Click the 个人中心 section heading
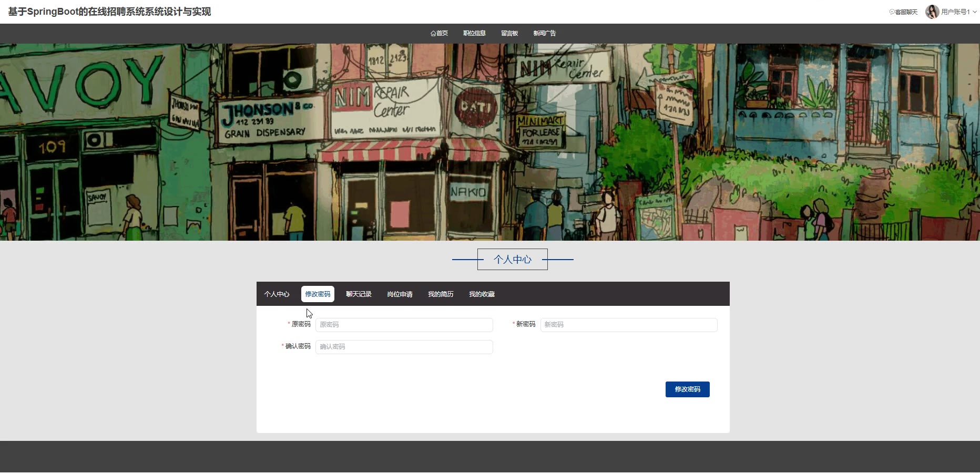Image resolution: width=980 pixels, height=474 pixels. [x=513, y=260]
